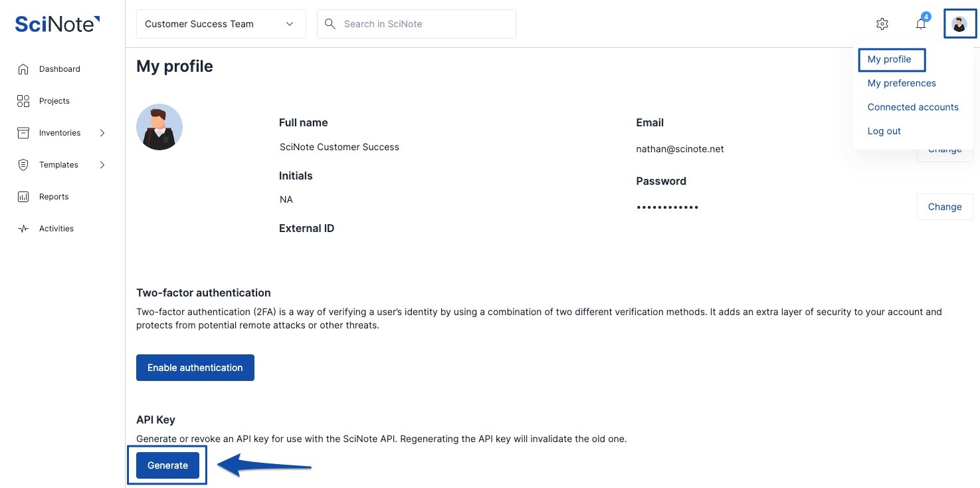Click the Templates shield icon
The image size is (980, 488).
coord(23,165)
